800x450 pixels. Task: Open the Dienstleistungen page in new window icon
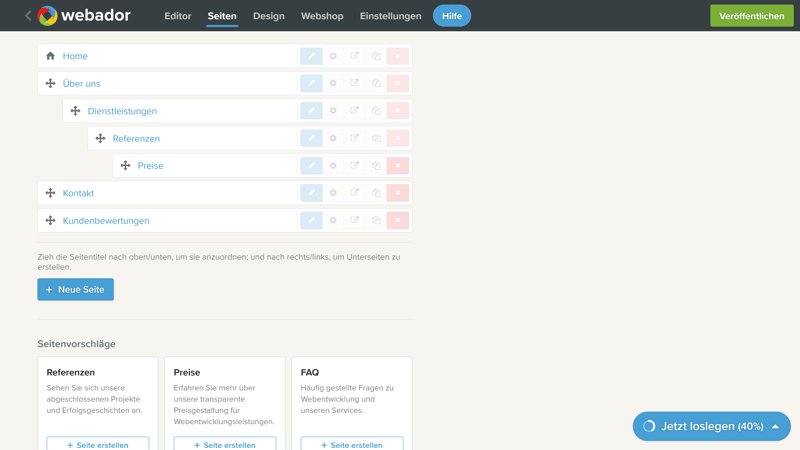(355, 111)
